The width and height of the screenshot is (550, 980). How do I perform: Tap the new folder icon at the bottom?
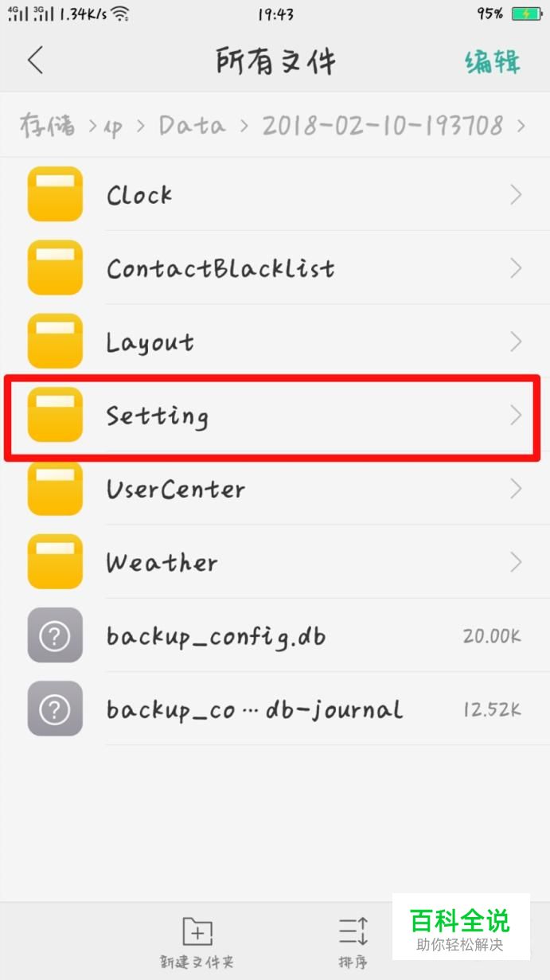(x=197, y=931)
